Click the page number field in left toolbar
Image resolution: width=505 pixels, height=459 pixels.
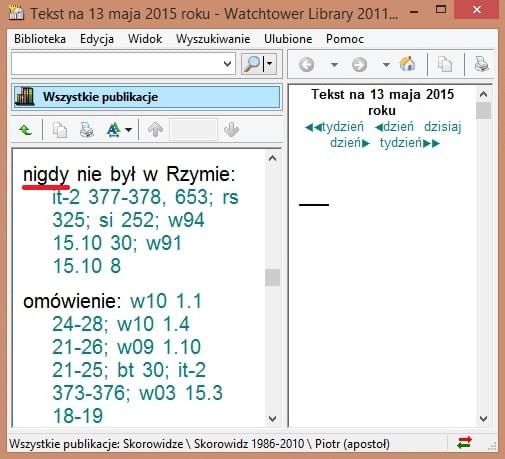[x=193, y=130]
